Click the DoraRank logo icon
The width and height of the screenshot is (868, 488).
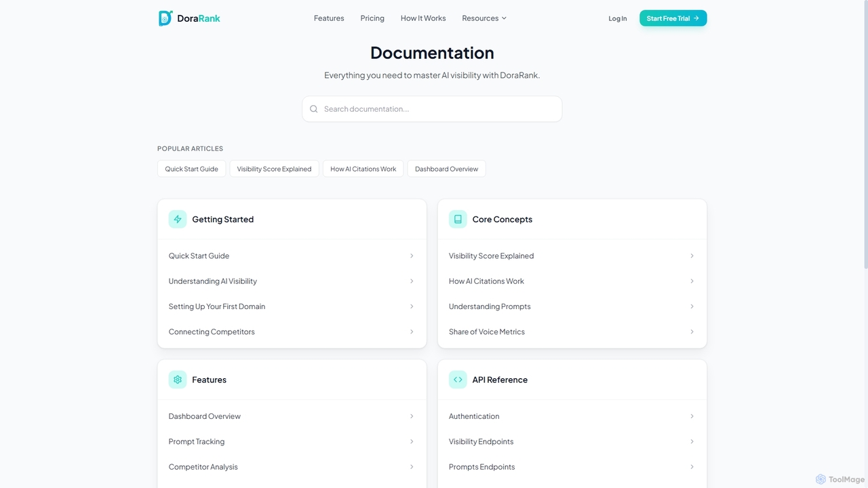[165, 18]
